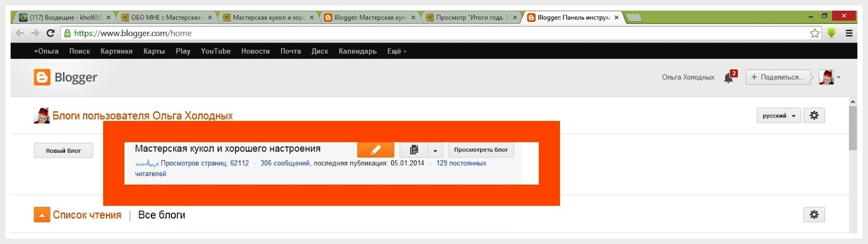The height and width of the screenshot is (244, 868).
Task: Open the русский language dropdown
Action: tap(778, 116)
